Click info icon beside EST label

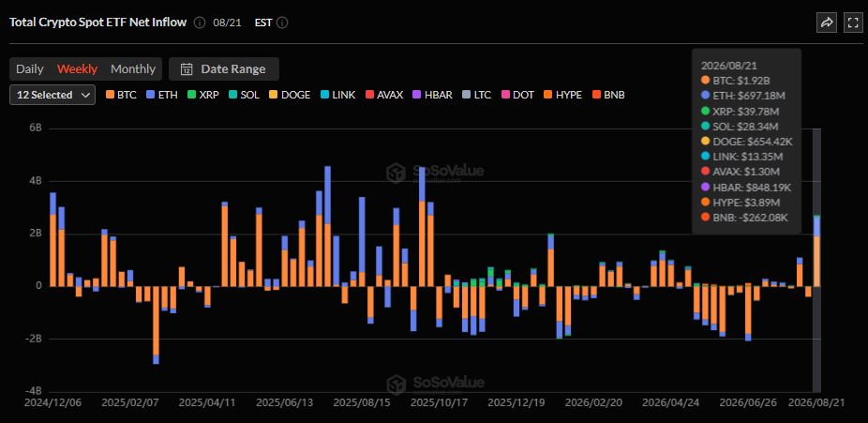click(282, 23)
